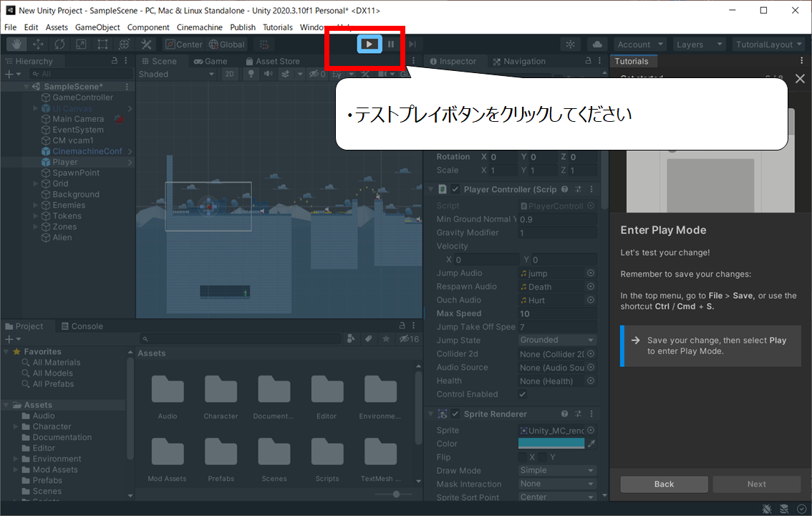Viewport: 812px width, 516px height.
Task: Open the Account dropdown
Action: (x=639, y=44)
